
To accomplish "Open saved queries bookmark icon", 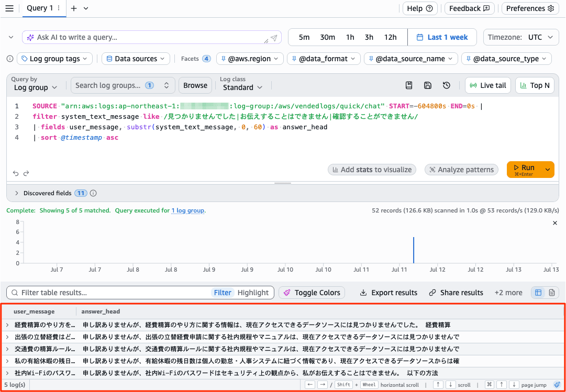I will click(409, 85).
